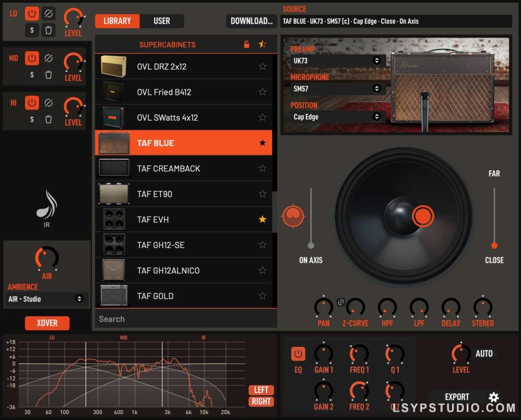The image size is (521, 420).
Task: Click the XOVER button
Action: coord(47,323)
